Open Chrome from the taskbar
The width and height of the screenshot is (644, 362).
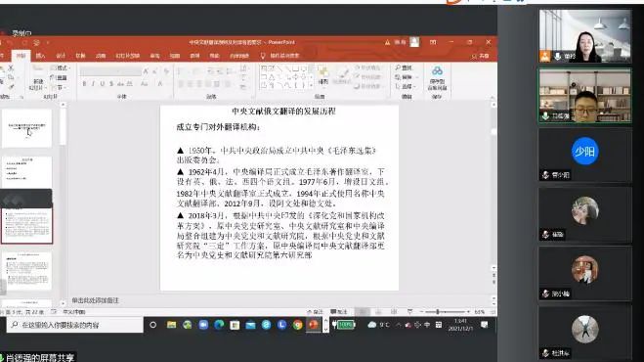click(x=297, y=325)
